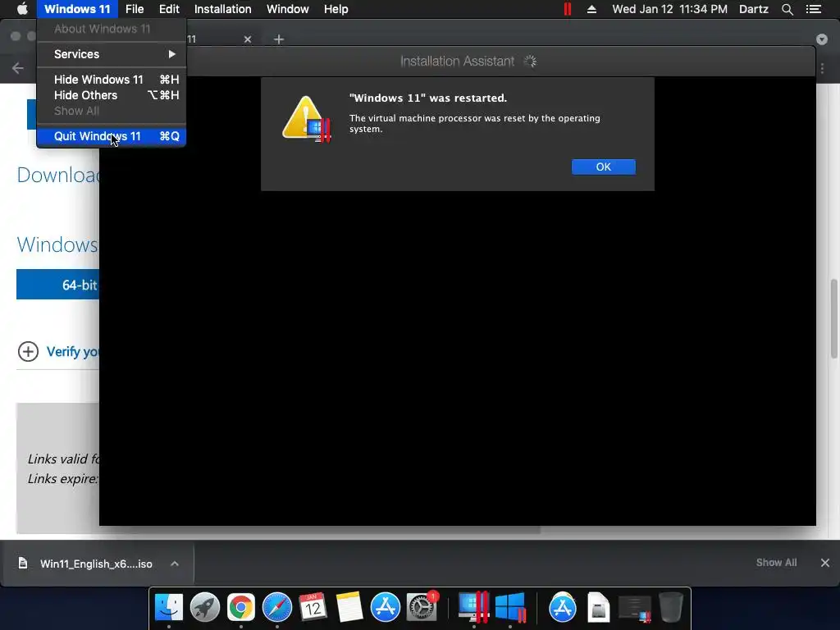Select Hide Windows 11 menu item

pos(112,80)
